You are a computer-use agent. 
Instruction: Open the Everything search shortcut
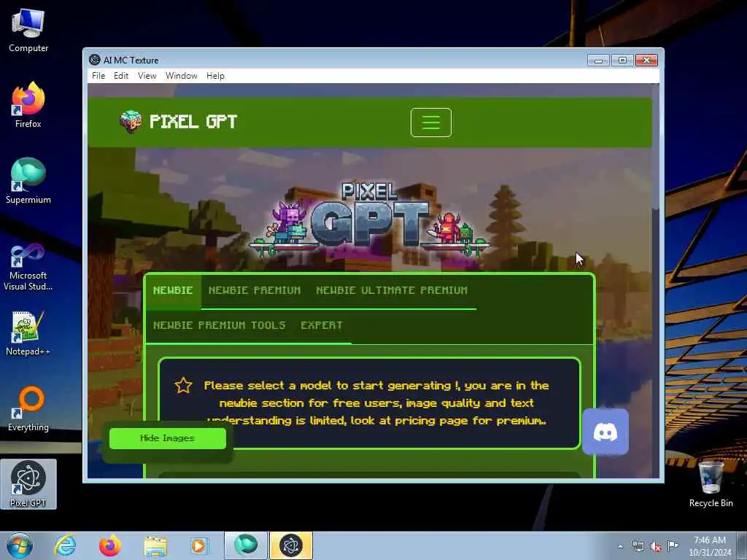(x=28, y=410)
